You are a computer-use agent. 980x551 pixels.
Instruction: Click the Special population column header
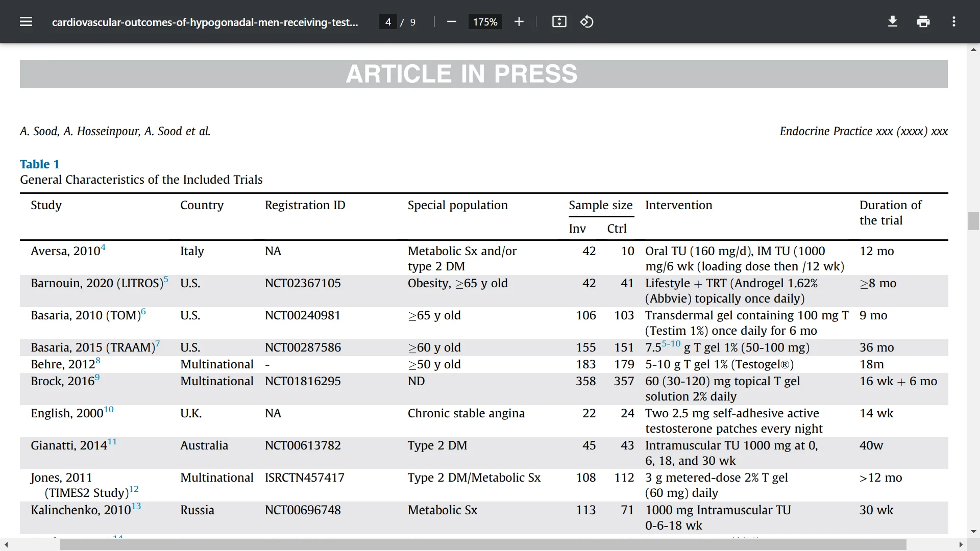click(x=458, y=205)
